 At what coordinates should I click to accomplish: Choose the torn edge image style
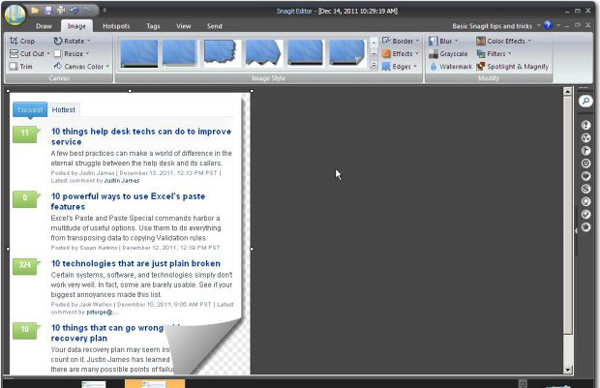click(222, 53)
